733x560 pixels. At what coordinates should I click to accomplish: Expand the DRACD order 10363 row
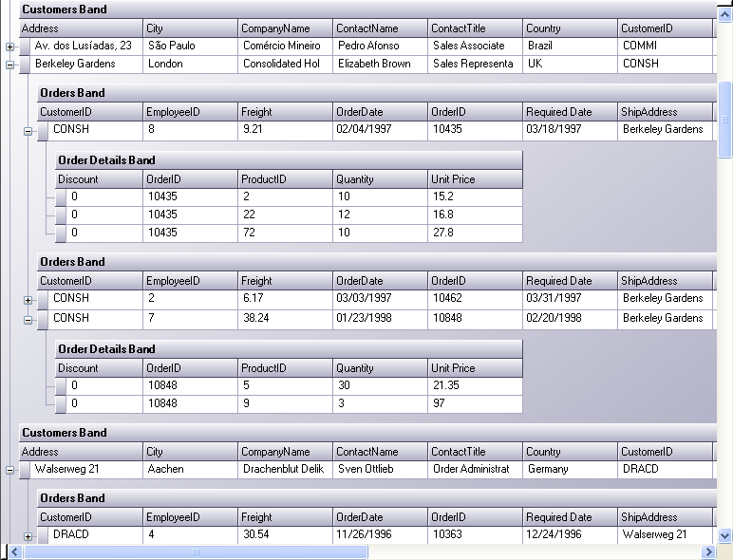click(28, 537)
